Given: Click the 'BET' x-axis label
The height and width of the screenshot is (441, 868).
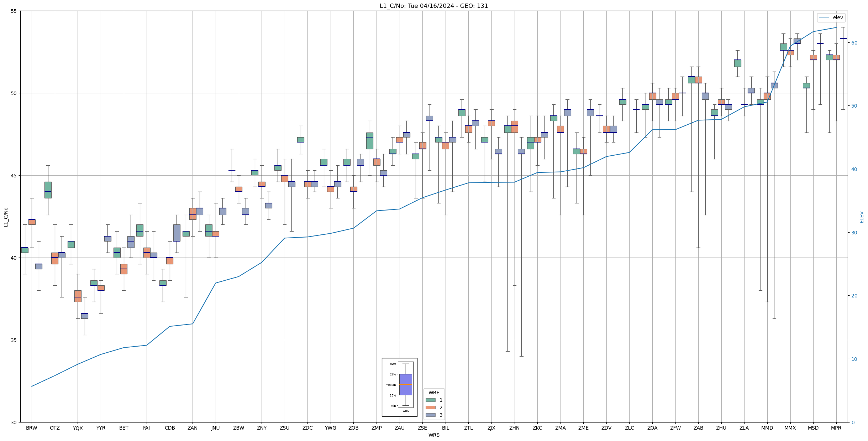Looking at the screenshot, I should tap(124, 428).
